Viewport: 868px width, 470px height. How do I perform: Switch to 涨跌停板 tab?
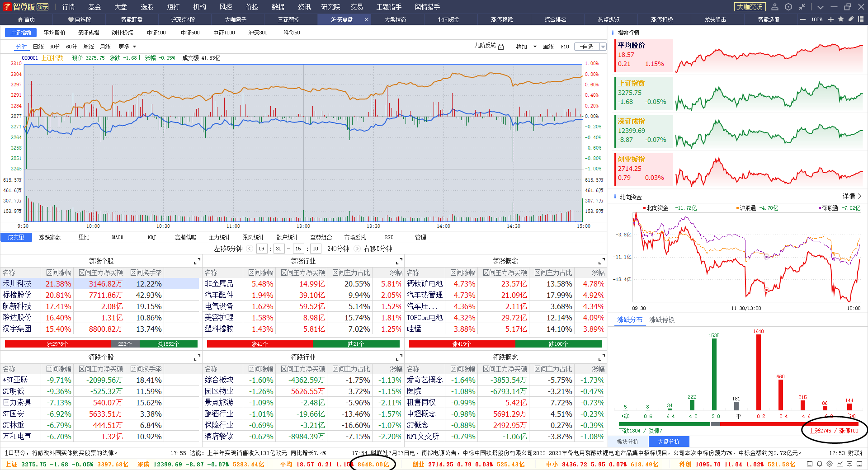point(662,320)
